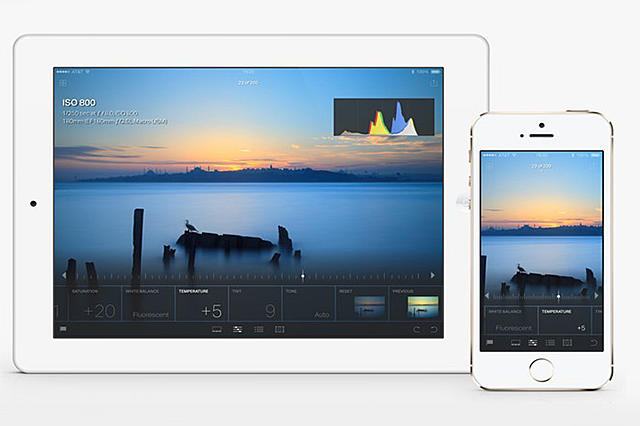Open the adjustments sliders icon on iPad toolbar
This screenshot has width=640, height=426.
pos(238,329)
